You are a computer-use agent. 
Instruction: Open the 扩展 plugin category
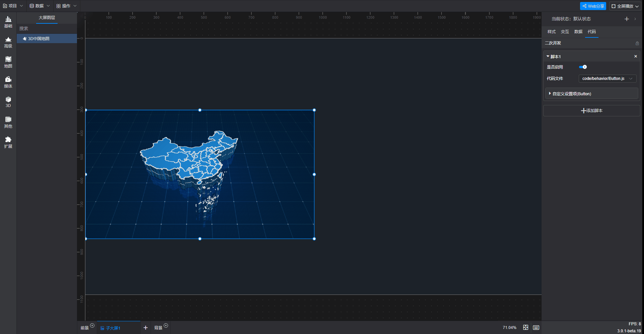tap(8, 142)
